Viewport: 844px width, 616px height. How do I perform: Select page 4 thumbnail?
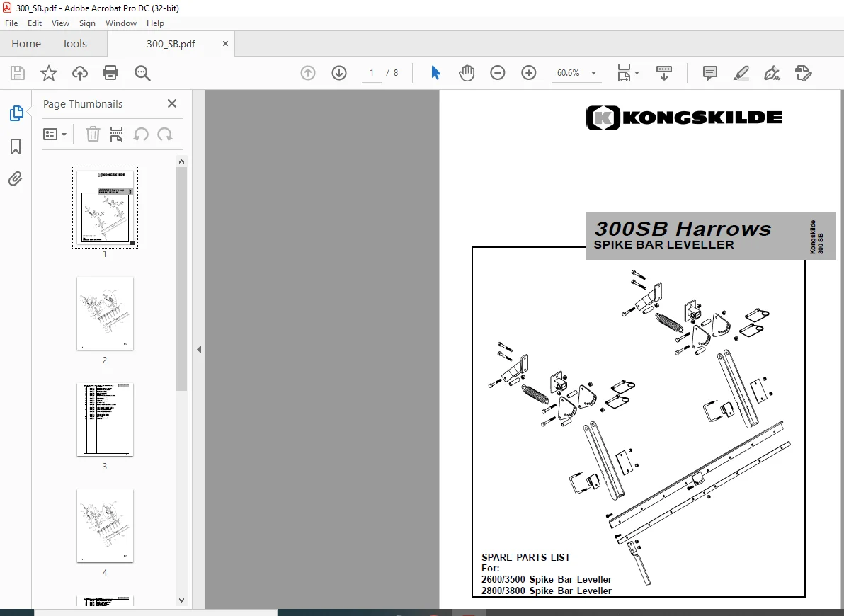point(105,525)
